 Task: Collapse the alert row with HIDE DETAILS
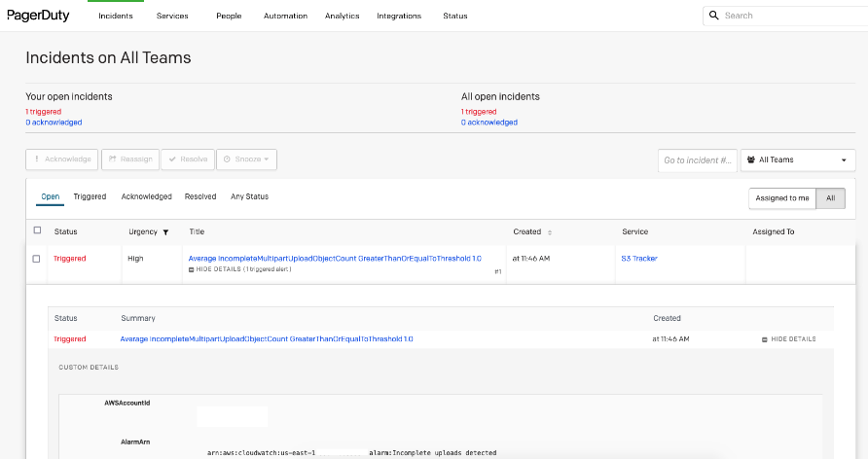(789, 339)
